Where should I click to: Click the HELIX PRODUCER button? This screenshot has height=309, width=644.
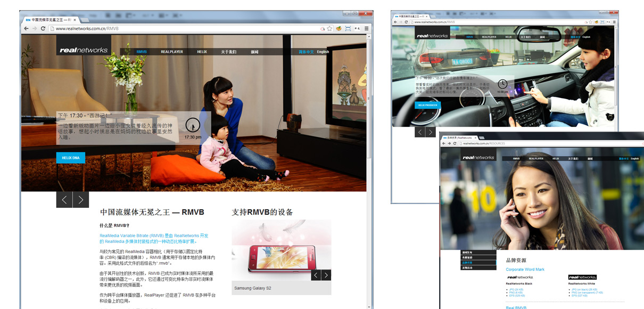428,105
